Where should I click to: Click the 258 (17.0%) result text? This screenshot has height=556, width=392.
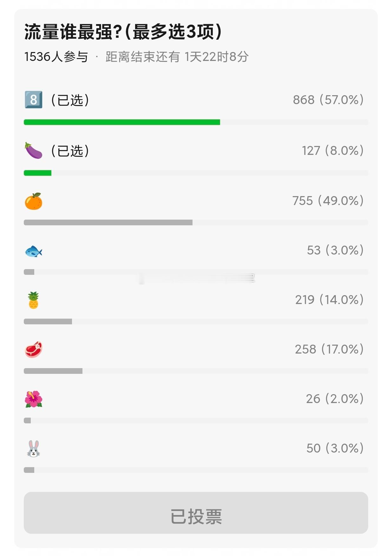point(329,349)
